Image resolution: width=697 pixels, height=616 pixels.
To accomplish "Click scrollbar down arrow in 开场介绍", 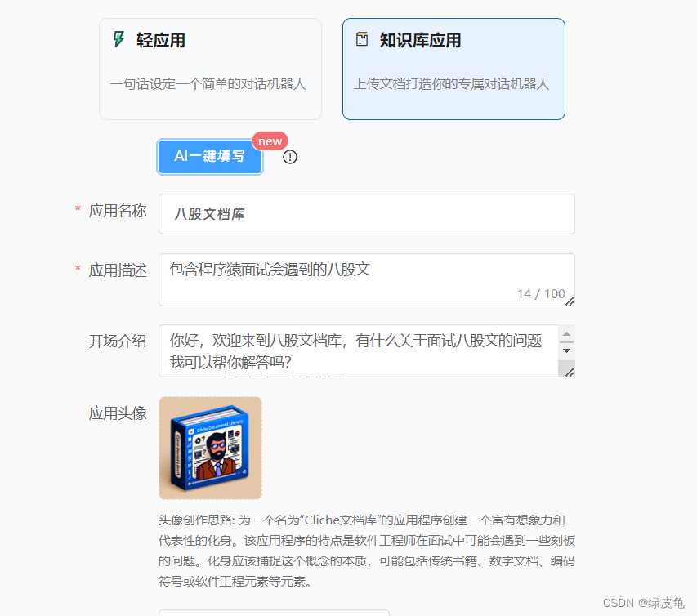I will coord(567,350).
